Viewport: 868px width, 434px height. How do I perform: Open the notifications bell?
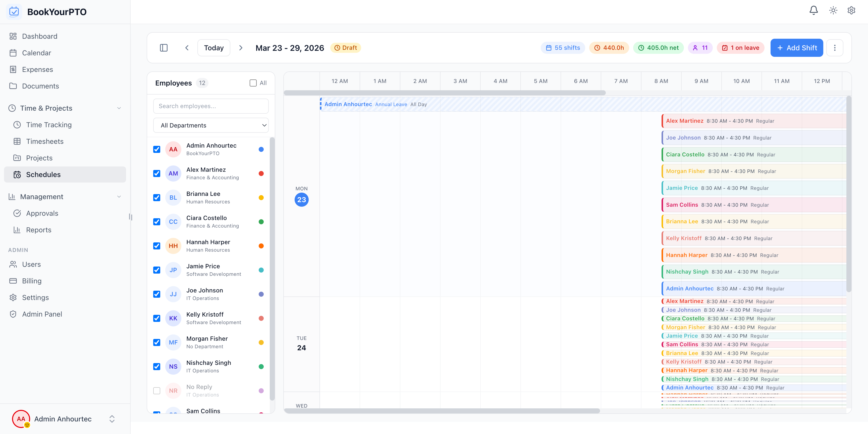pyautogui.click(x=813, y=11)
